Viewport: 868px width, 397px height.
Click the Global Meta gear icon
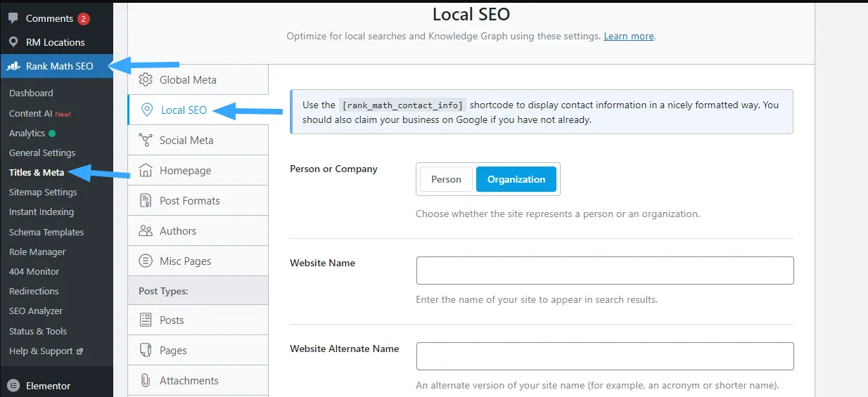tap(146, 79)
